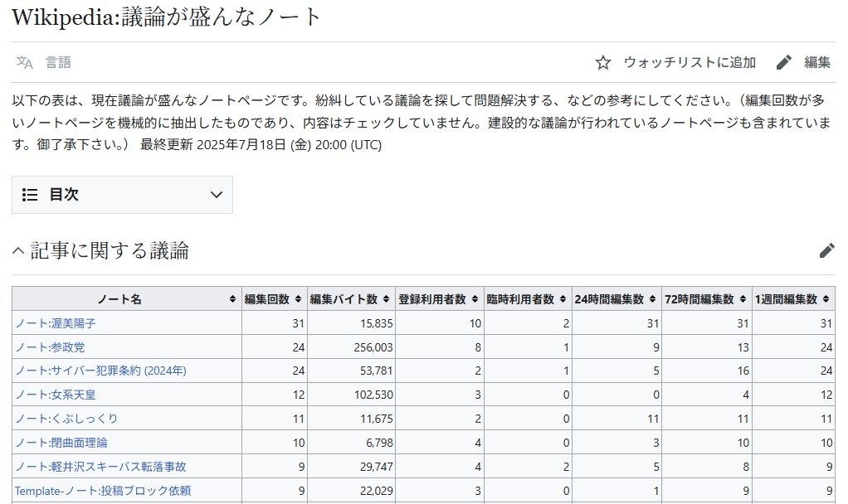Screen dimensions: 848x504
Task: Click the watchlist star icon
Action: coord(603,62)
